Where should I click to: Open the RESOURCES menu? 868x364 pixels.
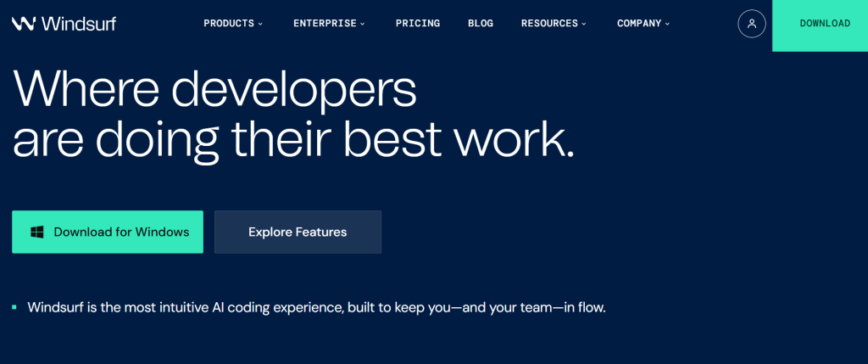[549, 24]
